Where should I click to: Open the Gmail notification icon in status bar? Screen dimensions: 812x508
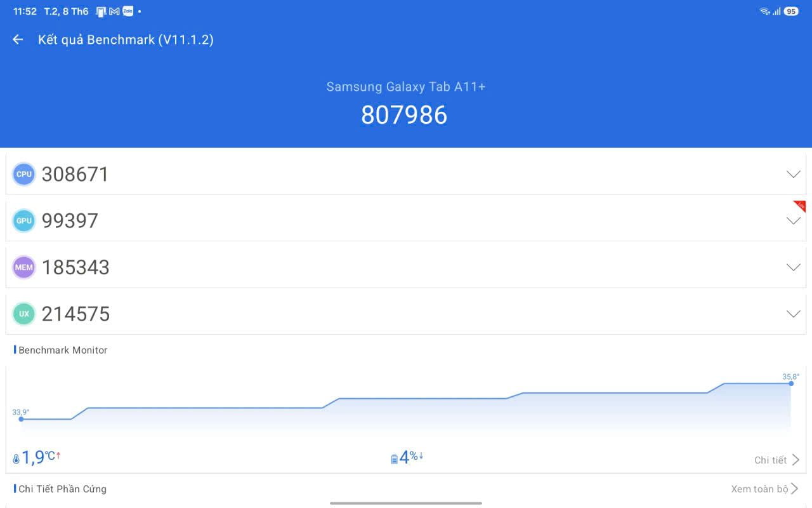tap(115, 11)
